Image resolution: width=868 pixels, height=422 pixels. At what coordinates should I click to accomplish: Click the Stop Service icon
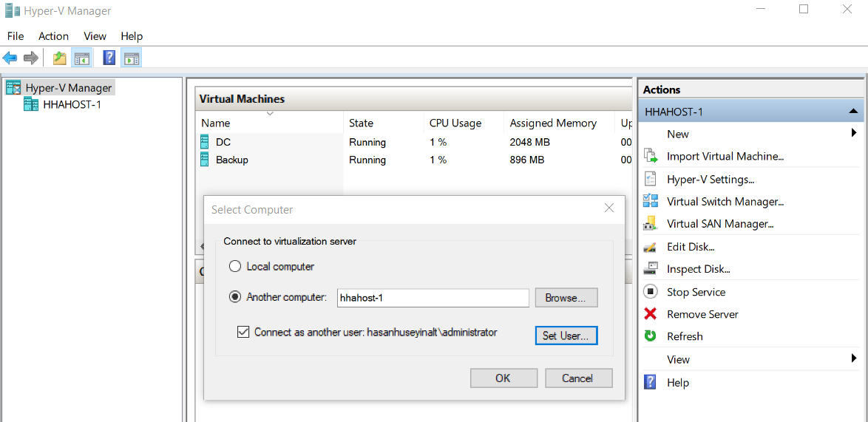[651, 291]
